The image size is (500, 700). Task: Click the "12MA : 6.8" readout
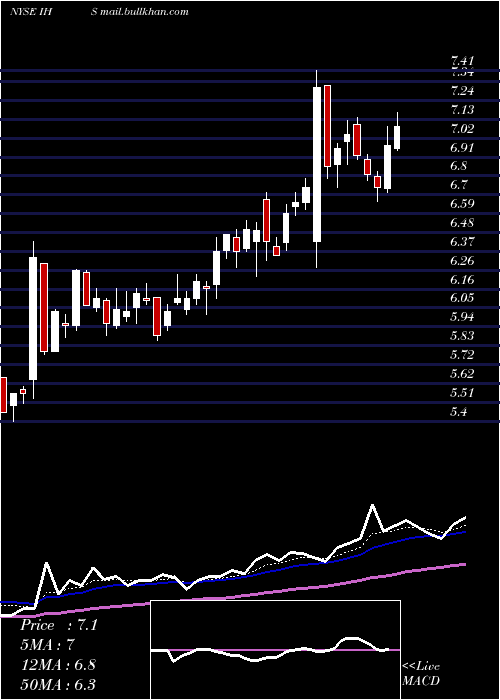58,665
